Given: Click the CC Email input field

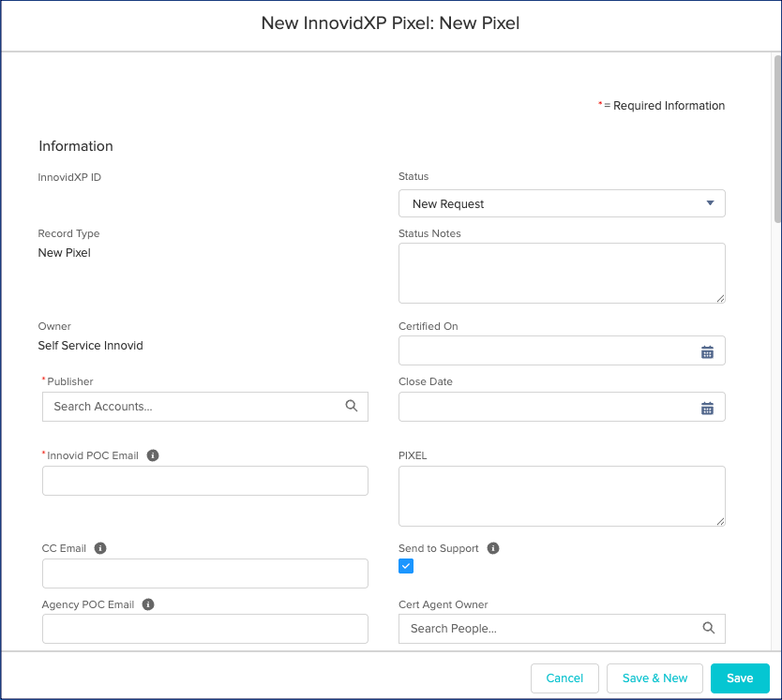Looking at the screenshot, I should pyautogui.click(x=205, y=573).
